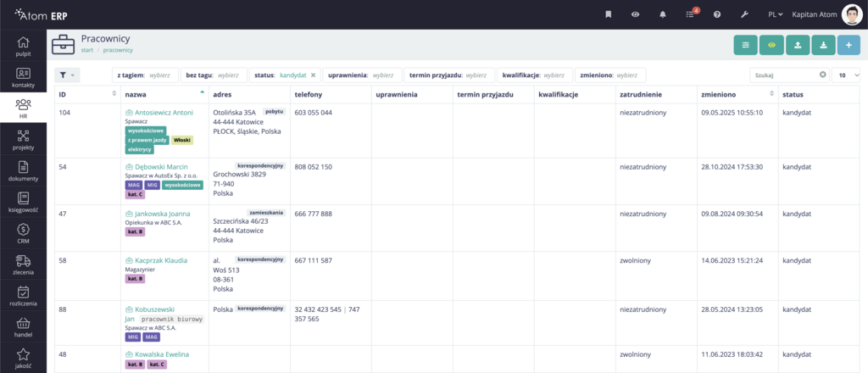Screen dimensions: 868x373
Task: Open zmieniono filter selector
Action: [x=610, y=75]
